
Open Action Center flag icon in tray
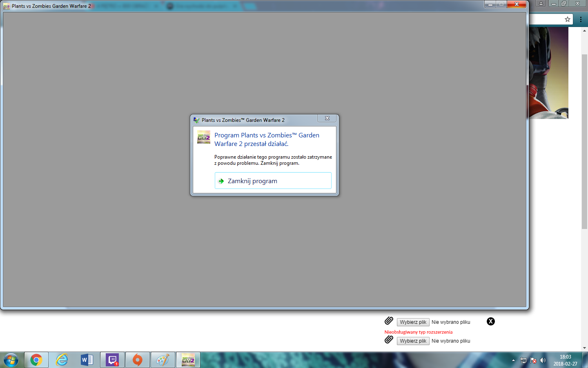pos(533,360)
